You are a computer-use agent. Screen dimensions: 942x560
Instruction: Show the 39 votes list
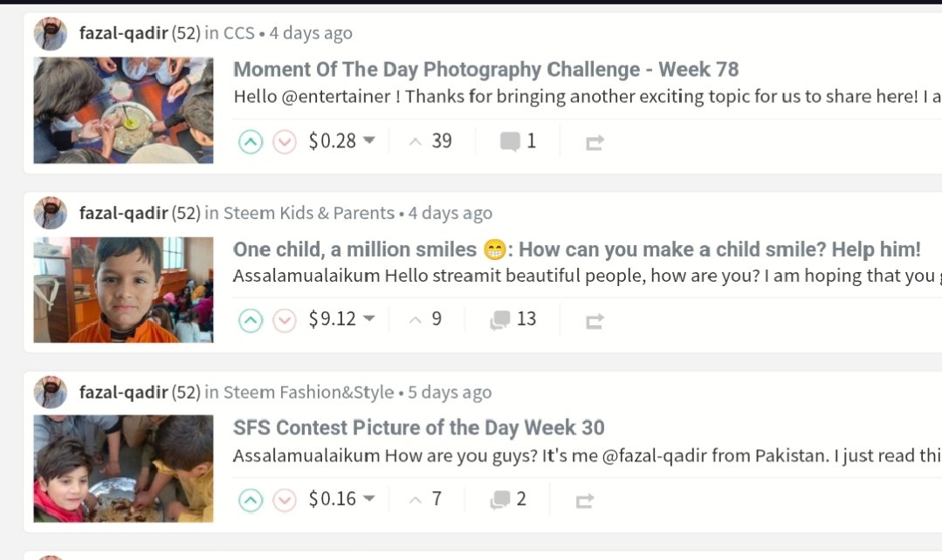431,141
